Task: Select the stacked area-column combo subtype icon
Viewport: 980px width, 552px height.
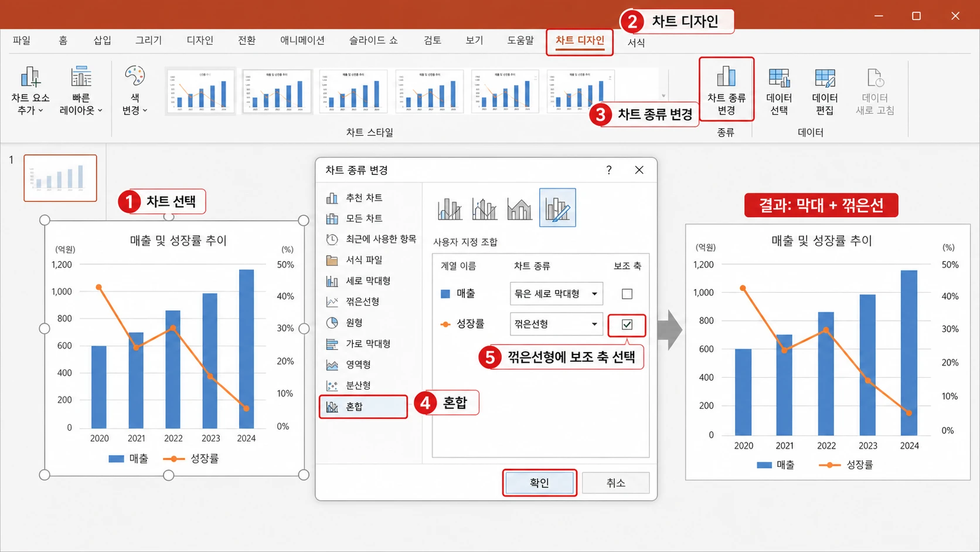Action: (x=519, y=208)
